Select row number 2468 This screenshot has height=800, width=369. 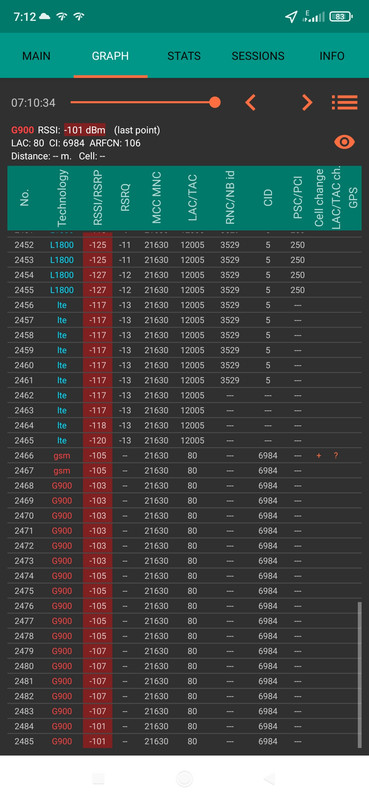[x=184, y=485]
